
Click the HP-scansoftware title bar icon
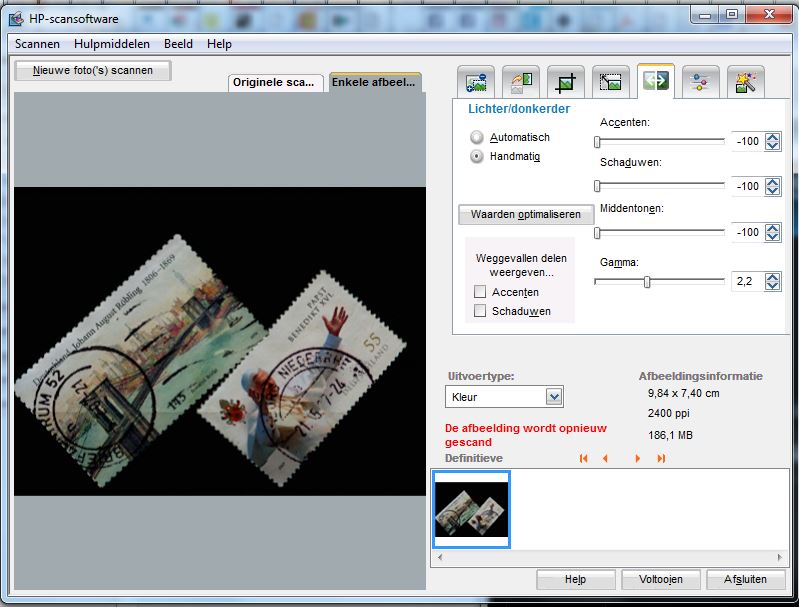16,19
